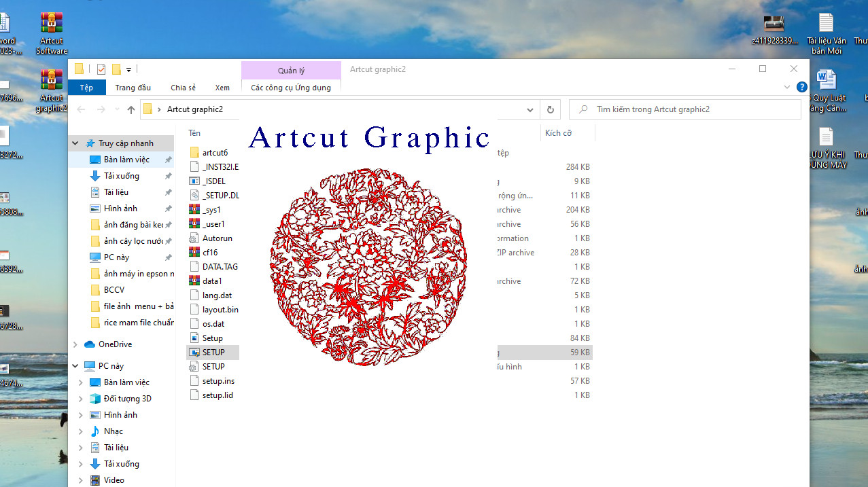This screenshot has height=487, width=868.
Task: Go forward using the Forward arrow
Action: (x=101, y=109)
